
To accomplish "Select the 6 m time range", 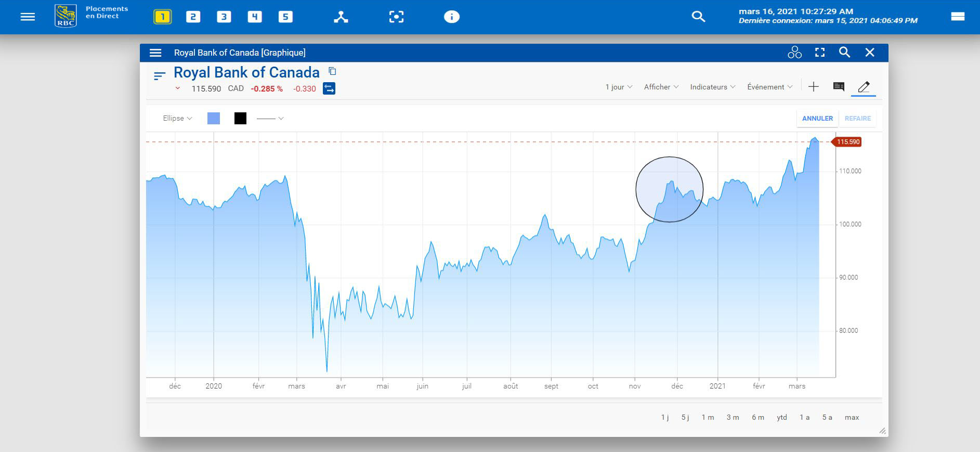I will click(757, 418).
